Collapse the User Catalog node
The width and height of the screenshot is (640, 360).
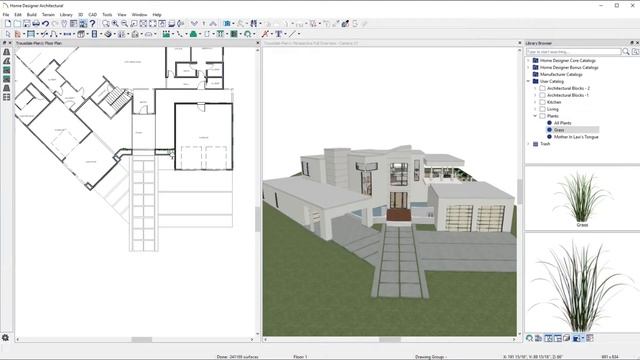tap(529, 81)
